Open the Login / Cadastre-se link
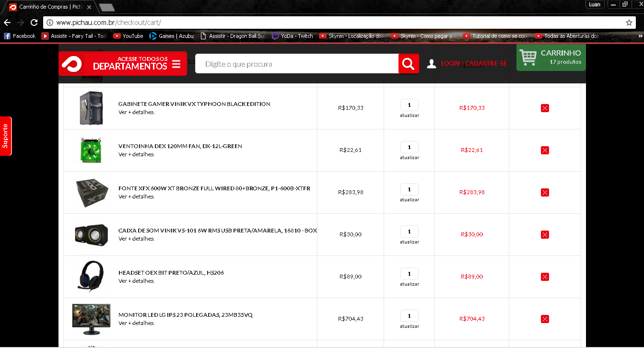 click(x=474, y=64)
